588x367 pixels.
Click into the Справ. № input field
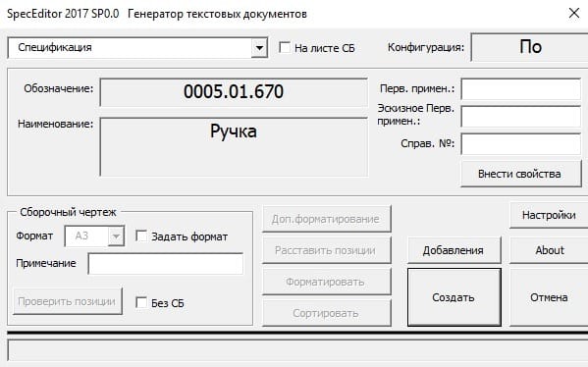(521, 143)
